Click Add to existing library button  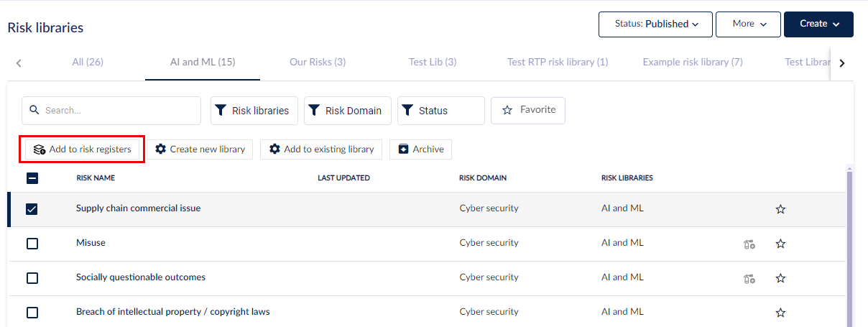321,149
